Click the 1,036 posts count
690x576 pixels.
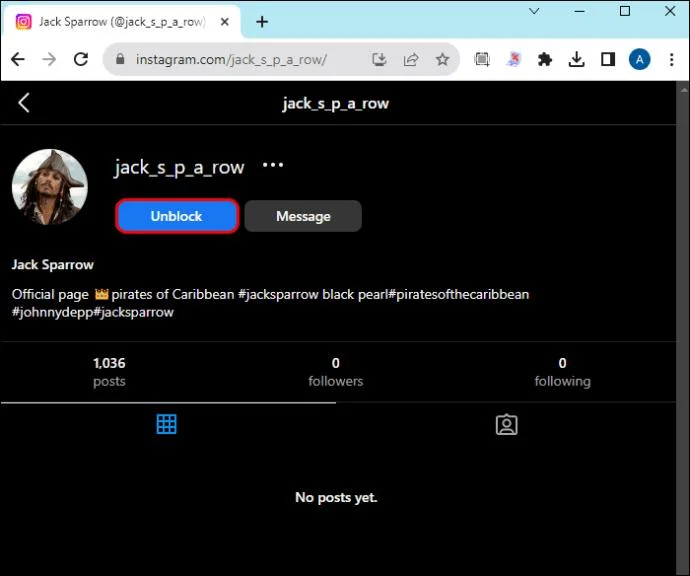[109, 372]
